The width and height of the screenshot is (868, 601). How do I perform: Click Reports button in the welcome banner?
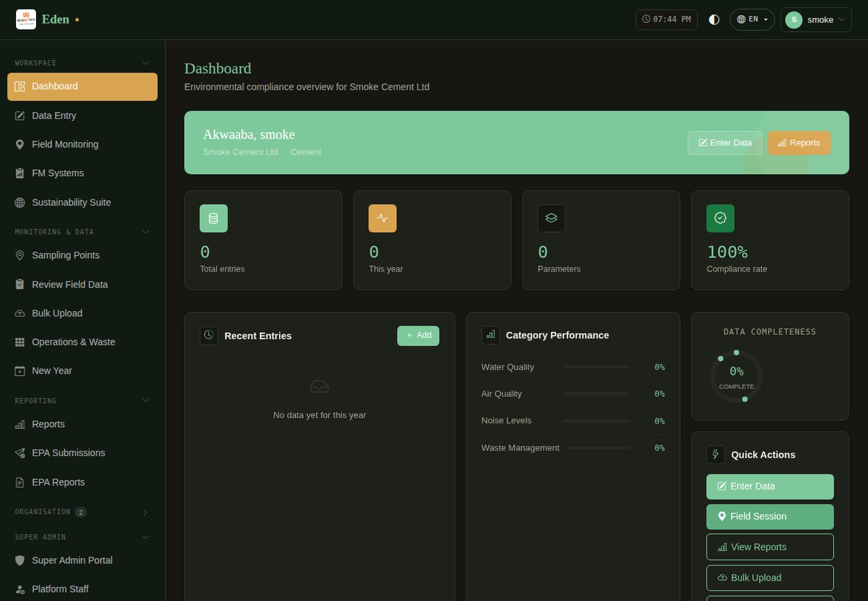tap(799, 143)
